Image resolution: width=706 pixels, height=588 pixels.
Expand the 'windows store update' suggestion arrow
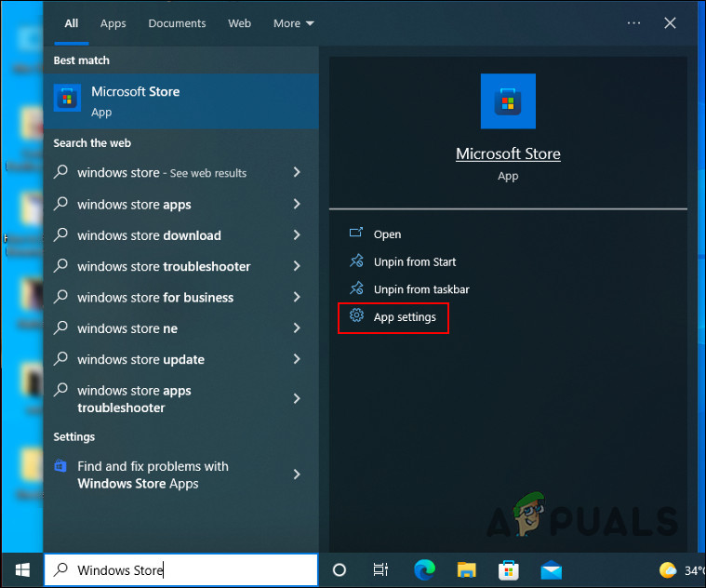pyautogui.click(x=297, y=359)
